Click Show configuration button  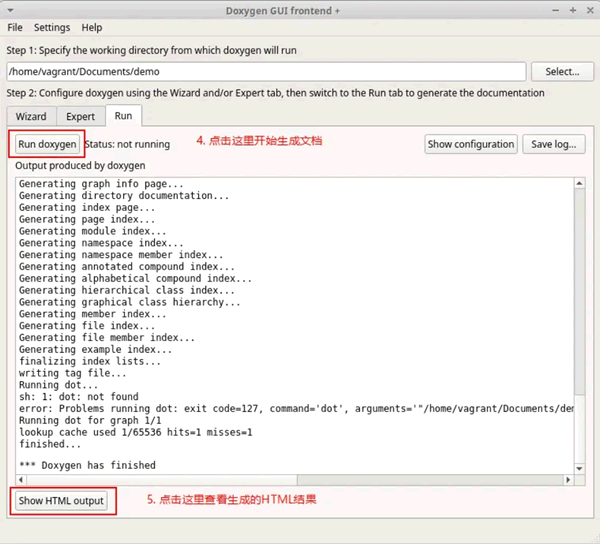[x=471, y=144]
